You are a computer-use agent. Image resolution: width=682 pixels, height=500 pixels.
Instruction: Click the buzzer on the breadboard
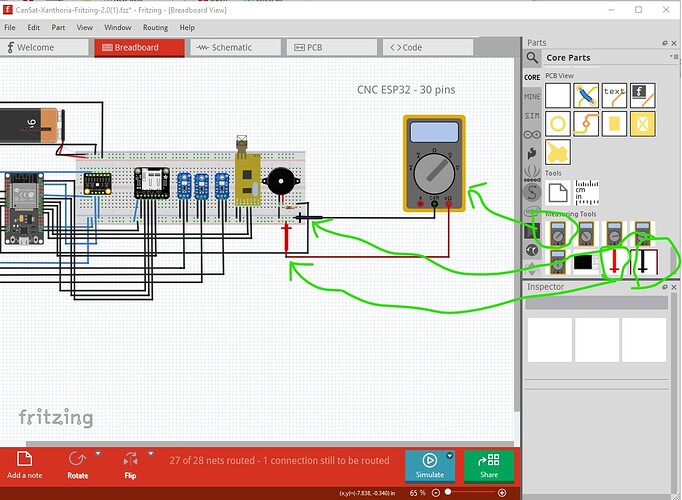(281, 181)
